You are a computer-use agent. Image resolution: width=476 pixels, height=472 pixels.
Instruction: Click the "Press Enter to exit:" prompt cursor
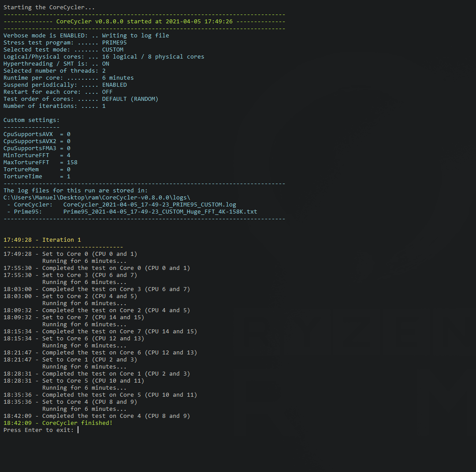[x=78, y=430]
